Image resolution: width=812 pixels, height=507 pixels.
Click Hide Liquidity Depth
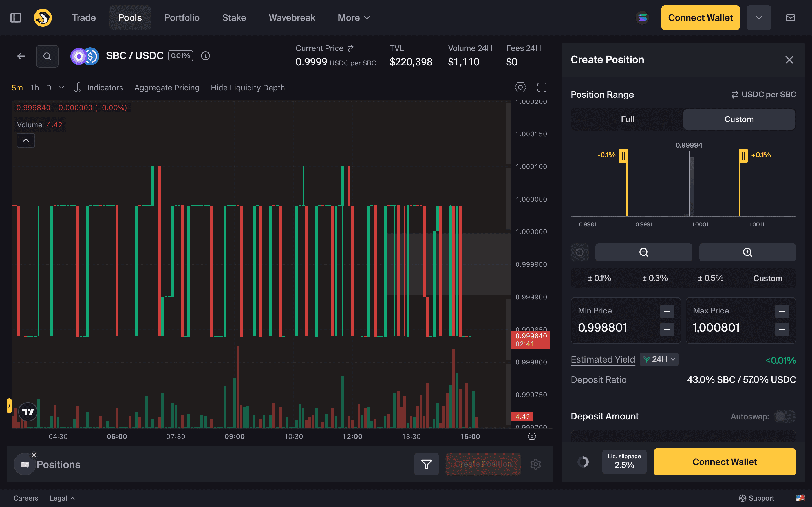(248, 88)
